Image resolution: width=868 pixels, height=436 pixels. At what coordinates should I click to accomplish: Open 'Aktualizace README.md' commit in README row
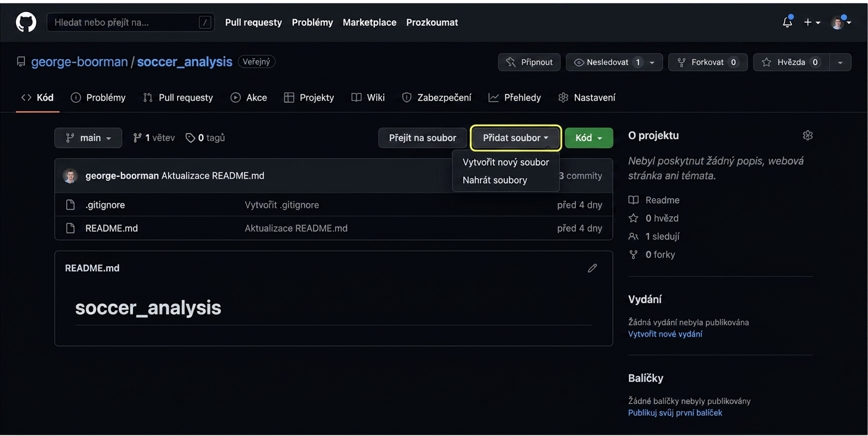296,228
